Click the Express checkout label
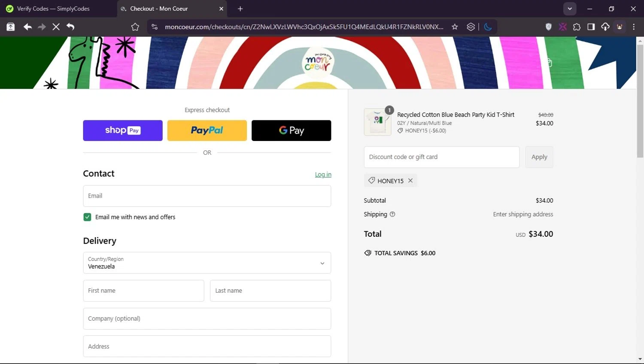The image size is (644, 364). (x=207, y=110)
